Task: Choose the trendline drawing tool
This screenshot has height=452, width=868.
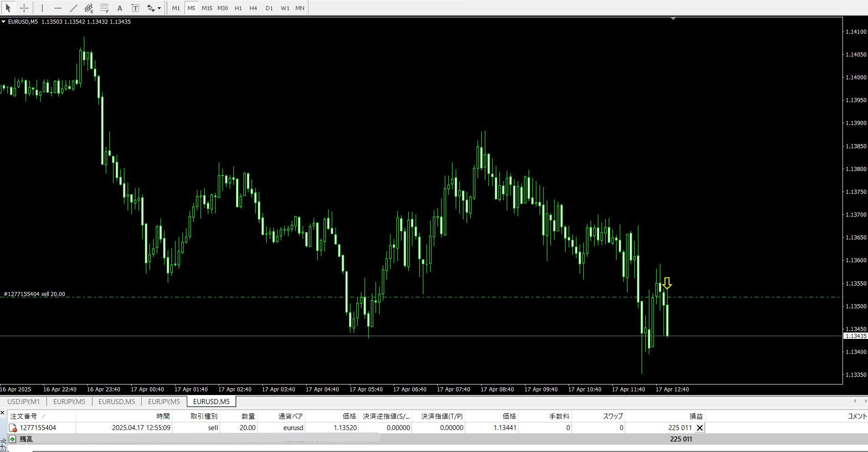Action: [x=73, y=8]
